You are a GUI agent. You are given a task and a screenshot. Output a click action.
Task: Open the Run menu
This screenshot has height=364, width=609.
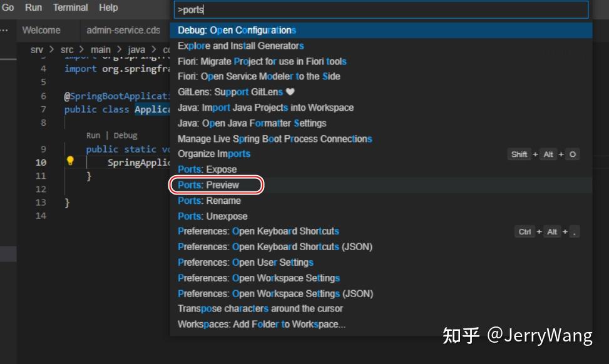33,8
